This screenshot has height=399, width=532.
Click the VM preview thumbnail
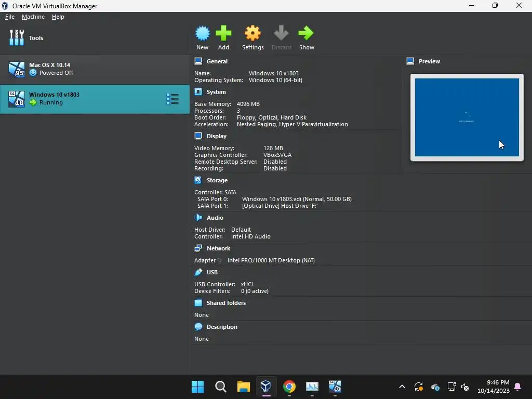pyautogui.click(x=467, y=117)
